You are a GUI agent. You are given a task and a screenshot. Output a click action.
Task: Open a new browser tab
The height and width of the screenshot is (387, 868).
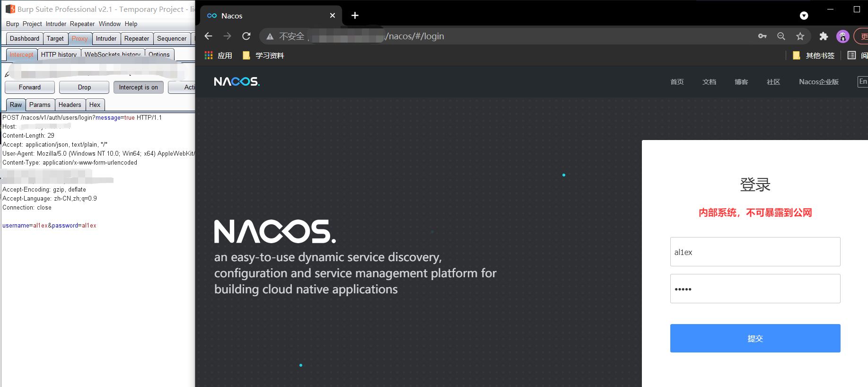coord(355,16)
